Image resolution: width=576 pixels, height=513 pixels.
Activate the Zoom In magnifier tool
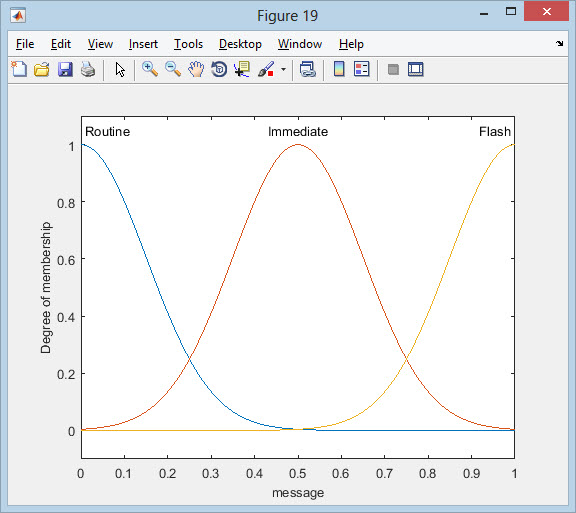tap(150, 69)
